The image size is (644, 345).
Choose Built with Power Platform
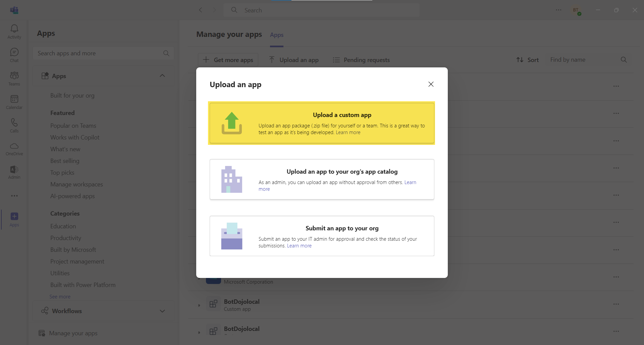coord(83,285)
